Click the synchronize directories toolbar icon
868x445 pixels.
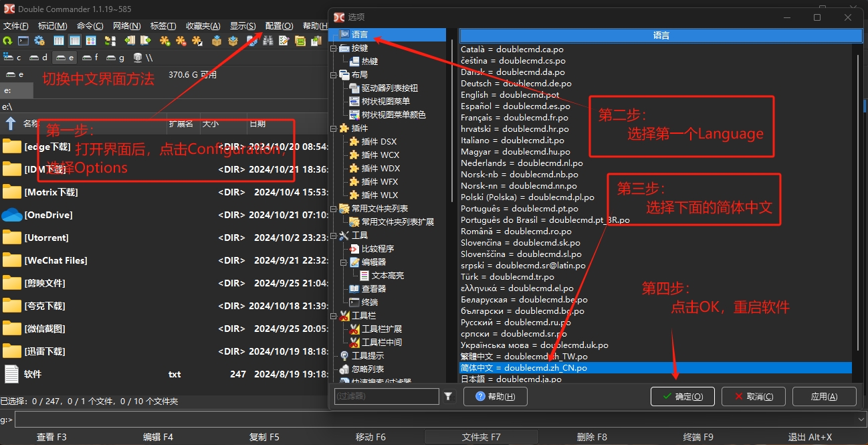(x=300, y=41)
